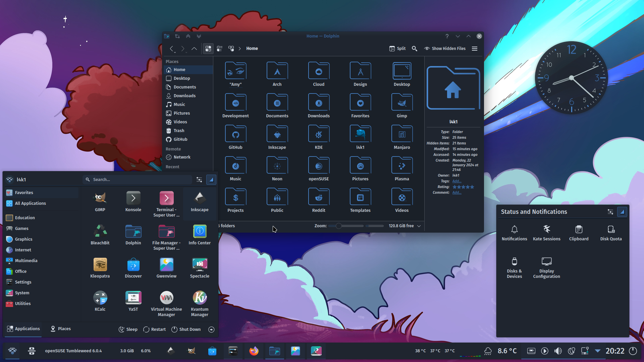This screenshot has width=644, height=362.
Task: Open the Arch folder in Dolphin
Action: pyautogui.click(x=277, y=74)
